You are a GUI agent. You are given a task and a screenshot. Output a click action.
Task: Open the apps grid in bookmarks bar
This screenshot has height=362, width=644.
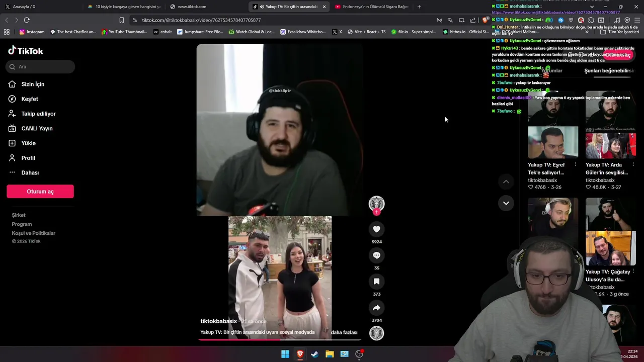coord(7,32)
